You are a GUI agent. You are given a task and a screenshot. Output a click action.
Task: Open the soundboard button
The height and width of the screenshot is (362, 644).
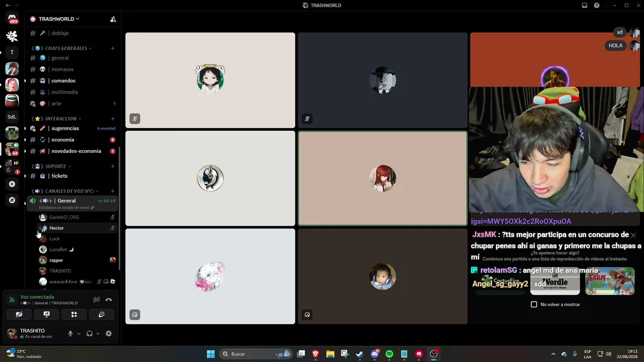pyautogui.click(x=101, y=315)
